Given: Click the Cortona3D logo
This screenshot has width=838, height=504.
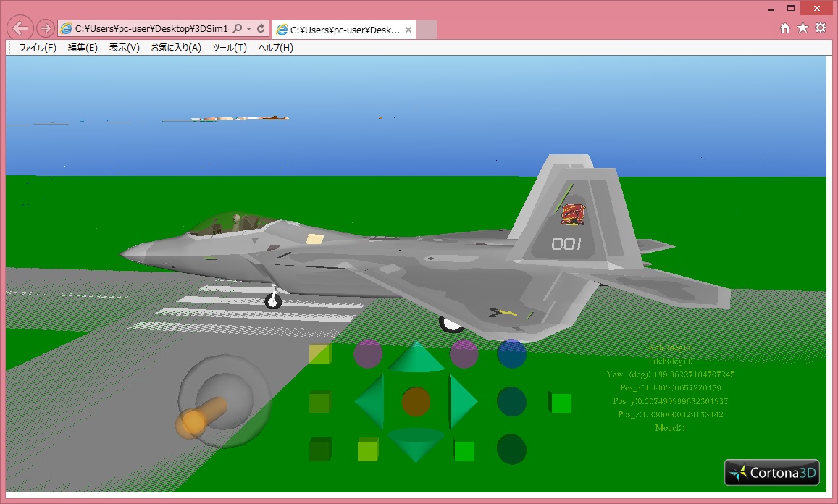Looking at the screenshot, I should pyautogui.click(x=772, y=473).
